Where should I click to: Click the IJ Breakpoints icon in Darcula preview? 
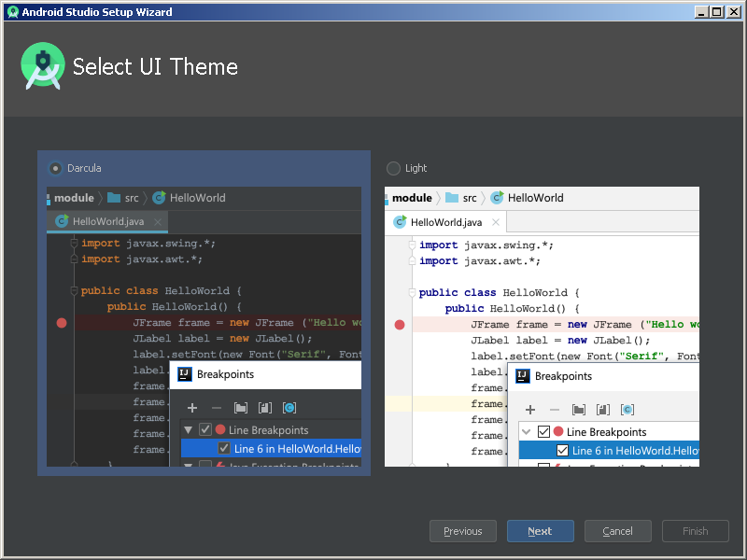[x=185, y=374]
